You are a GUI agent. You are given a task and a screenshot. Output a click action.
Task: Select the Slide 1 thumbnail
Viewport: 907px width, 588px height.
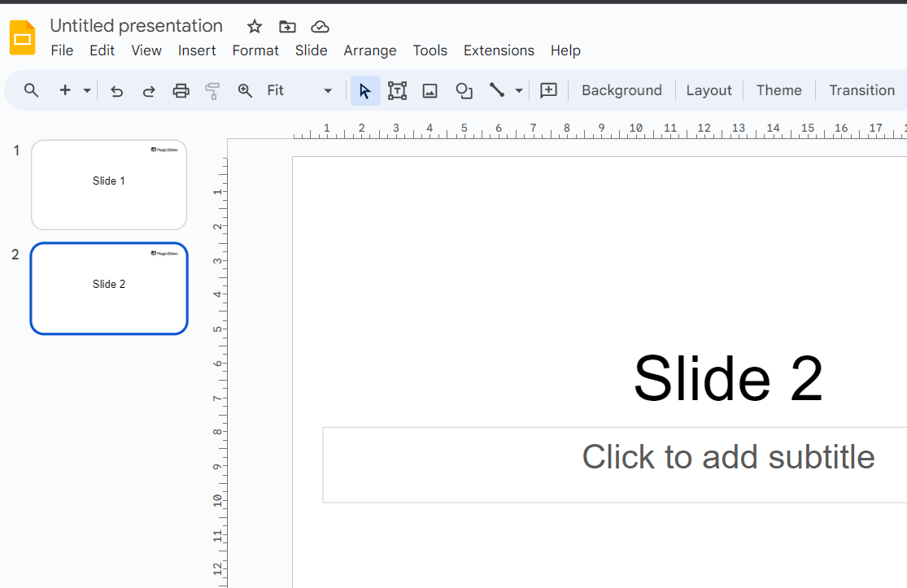[x=109, y=185]
